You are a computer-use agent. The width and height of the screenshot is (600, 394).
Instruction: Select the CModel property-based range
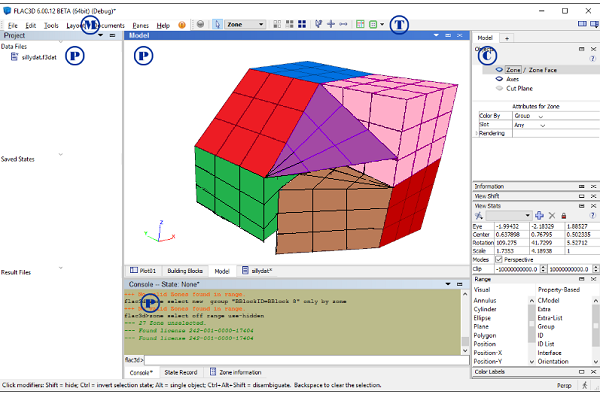coord(548,301)
